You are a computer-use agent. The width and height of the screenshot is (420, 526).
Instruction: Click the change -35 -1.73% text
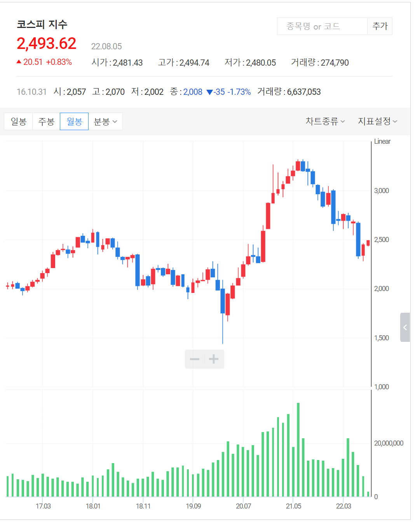point(228,92)
